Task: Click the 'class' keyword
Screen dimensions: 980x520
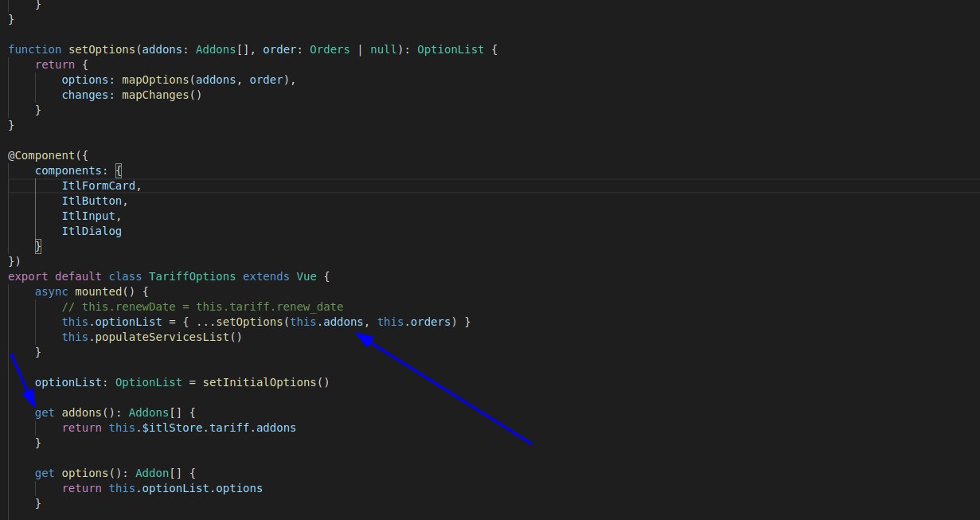Action: (125, 276)
